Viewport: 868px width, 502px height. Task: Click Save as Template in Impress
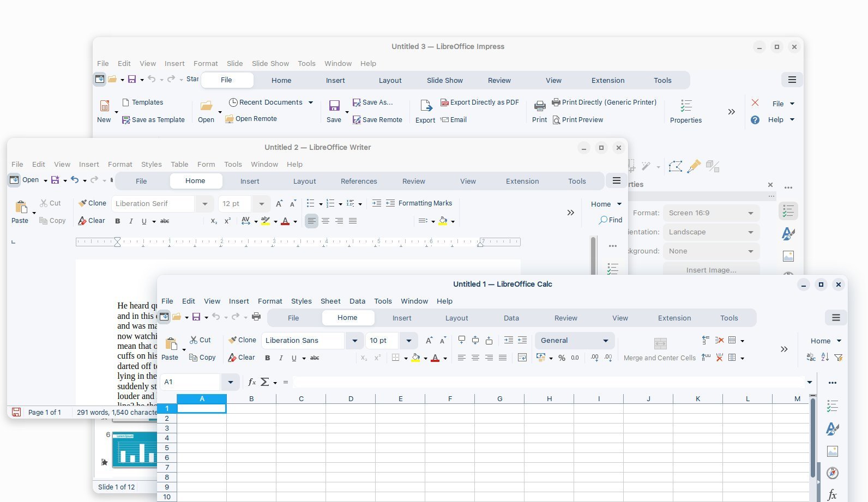click(153, 120)
